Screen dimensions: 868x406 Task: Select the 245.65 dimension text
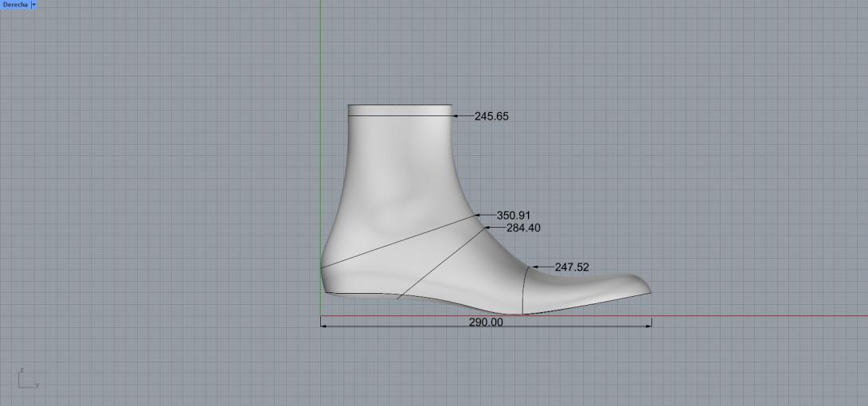491,116
